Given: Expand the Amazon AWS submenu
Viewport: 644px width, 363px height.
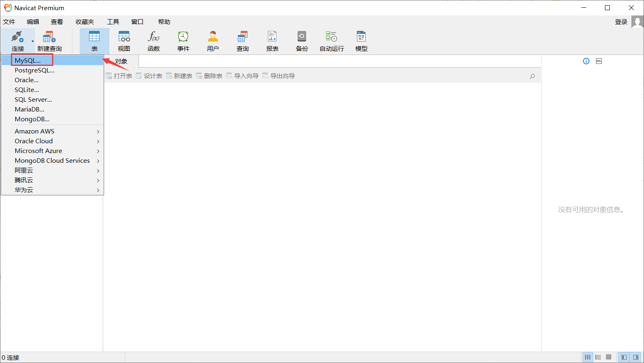Looking at the screenshot, I should [52, 131].
